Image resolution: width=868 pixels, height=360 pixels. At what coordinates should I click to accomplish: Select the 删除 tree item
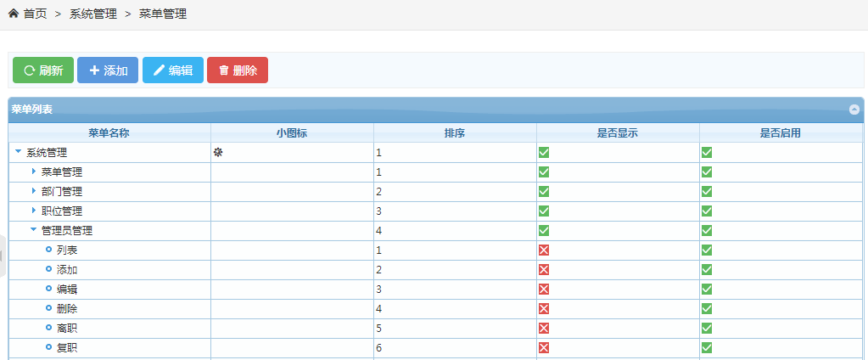coord(67,308)
